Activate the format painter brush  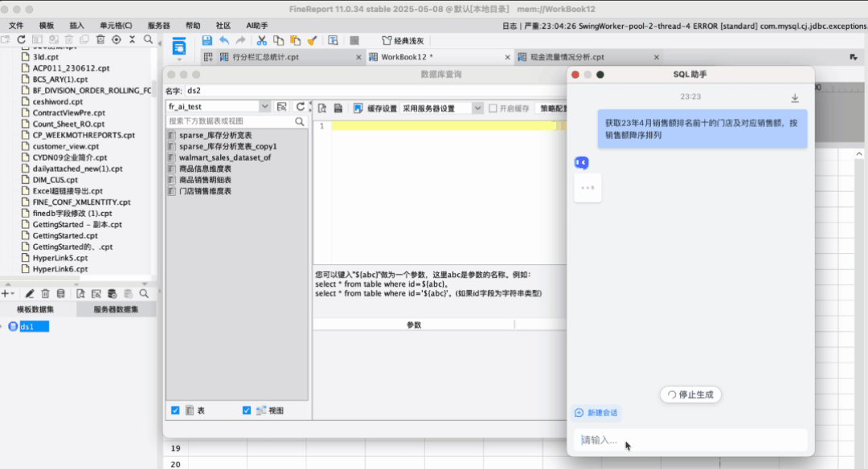(x=312, y=40)
